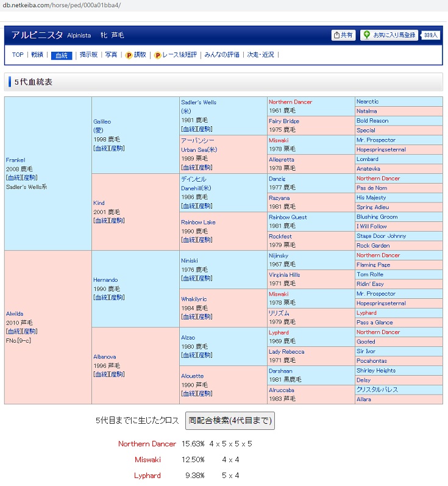
Task: Open Razyana horse link
Action: pyautogui.click(x=279, y=198)
